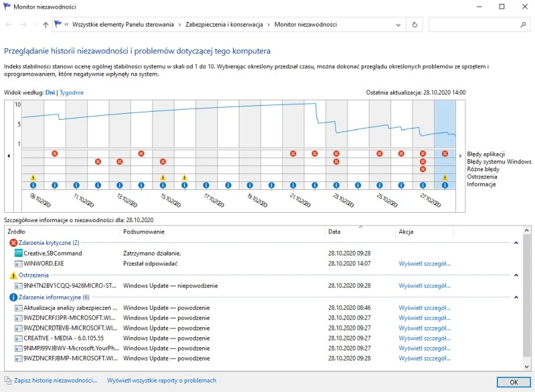Click the critical events red error icon
The image size is (535, 392).
pyautogui.click(x=13, y=243)
